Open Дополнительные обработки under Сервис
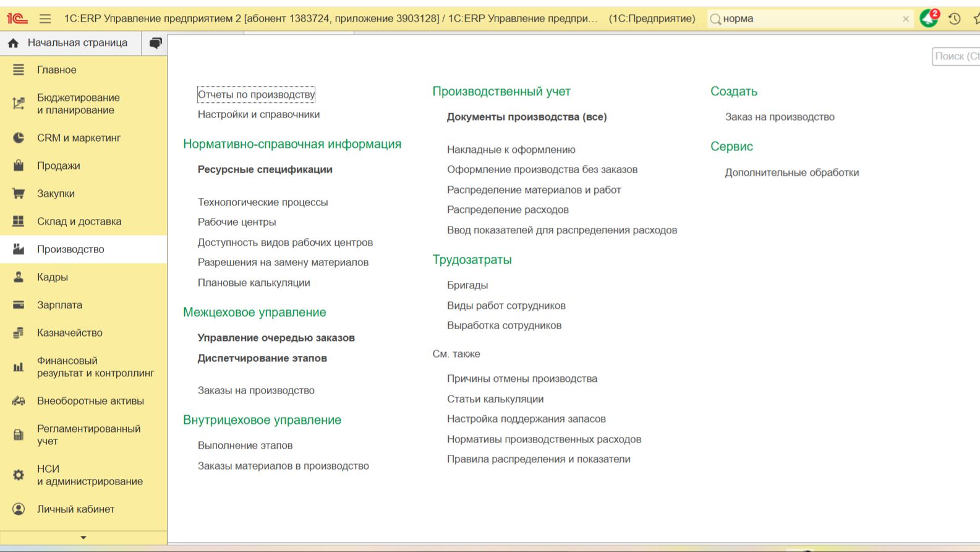The image size is (980, 552). 792,173
